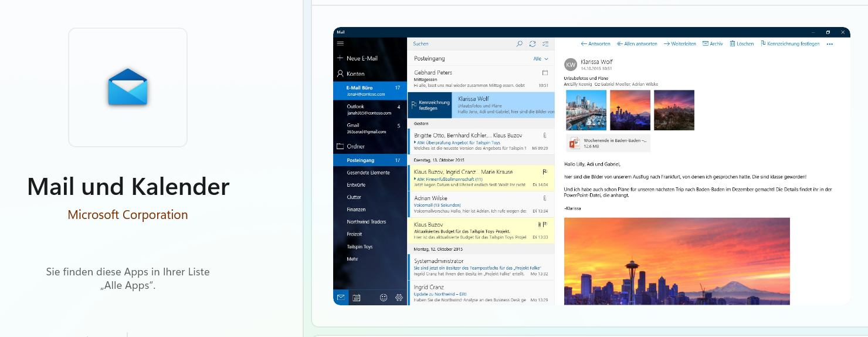
Task: Open Ingrid Cranz Update zu Northwind email
Action: coord(481,292)
